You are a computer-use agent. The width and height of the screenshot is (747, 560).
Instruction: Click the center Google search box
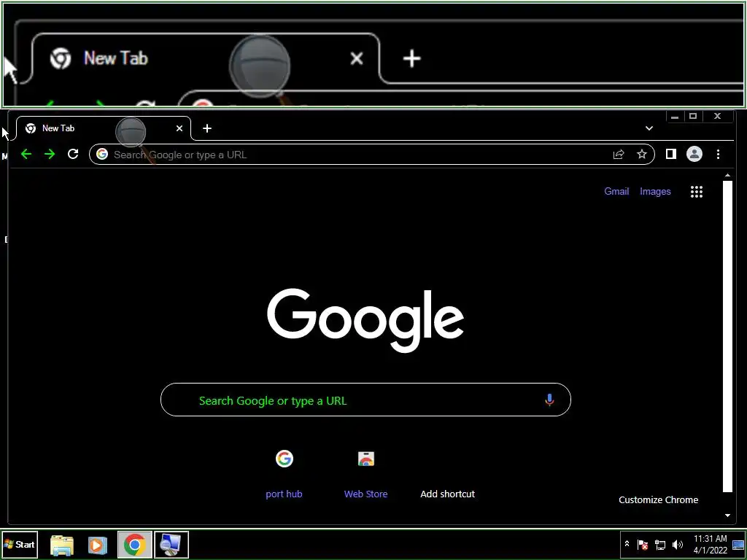click(x=365, y=400)
